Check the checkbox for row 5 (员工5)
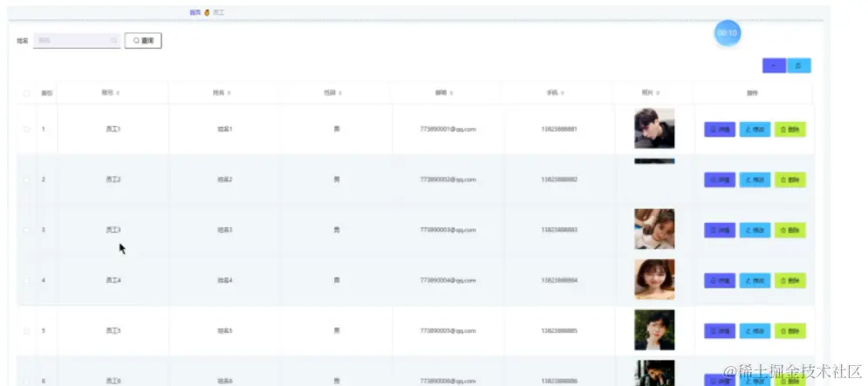 pos(26,331)
